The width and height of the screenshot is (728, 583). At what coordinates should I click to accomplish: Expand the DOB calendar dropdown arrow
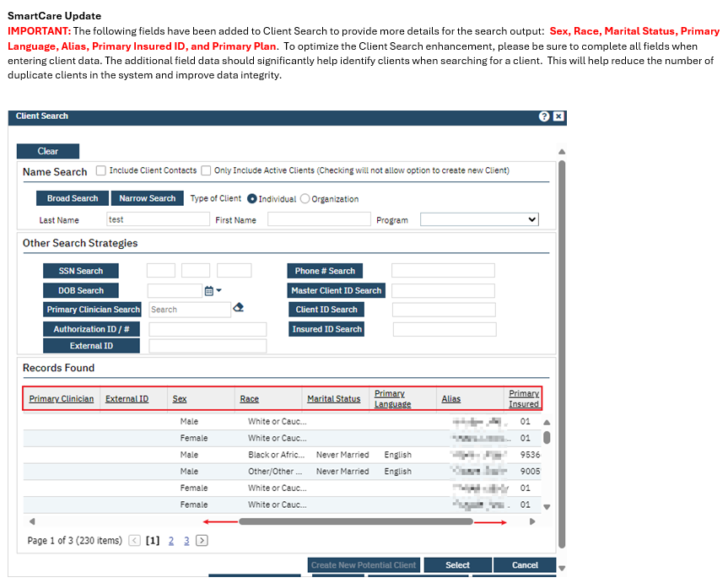218,290
